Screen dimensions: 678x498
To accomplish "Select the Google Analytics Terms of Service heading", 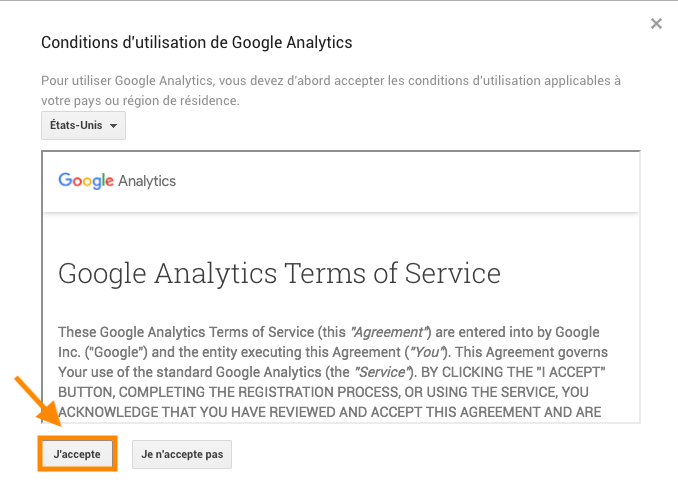I will pos(279,274).
